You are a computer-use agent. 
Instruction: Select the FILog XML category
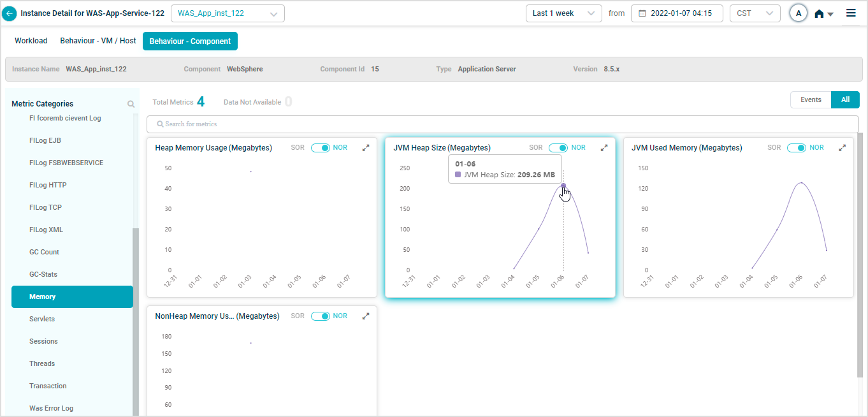[46, 230]
